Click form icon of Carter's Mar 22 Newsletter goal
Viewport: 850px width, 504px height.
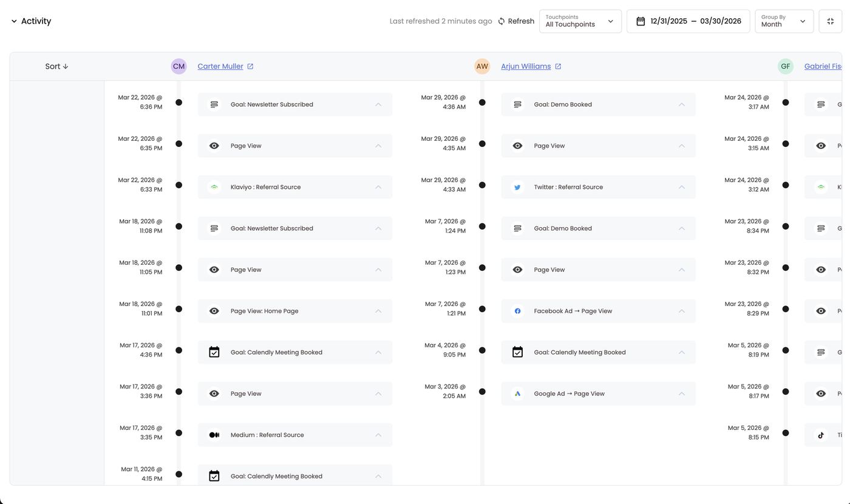click(214, 104)
